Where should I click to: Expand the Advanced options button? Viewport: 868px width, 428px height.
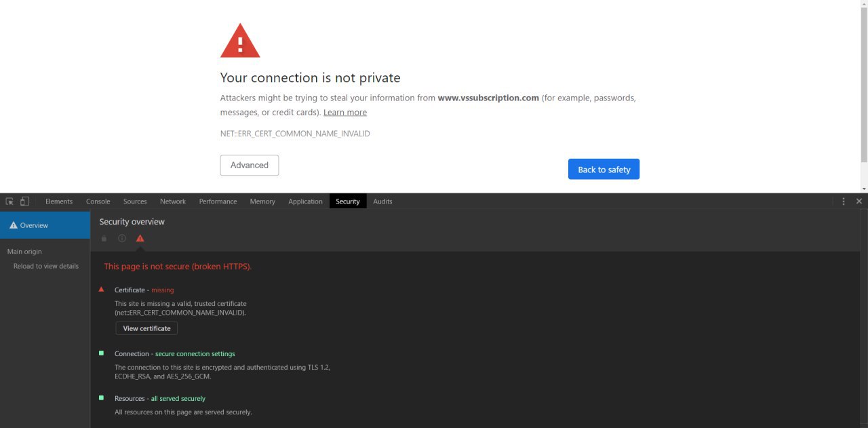coord(250,166)
